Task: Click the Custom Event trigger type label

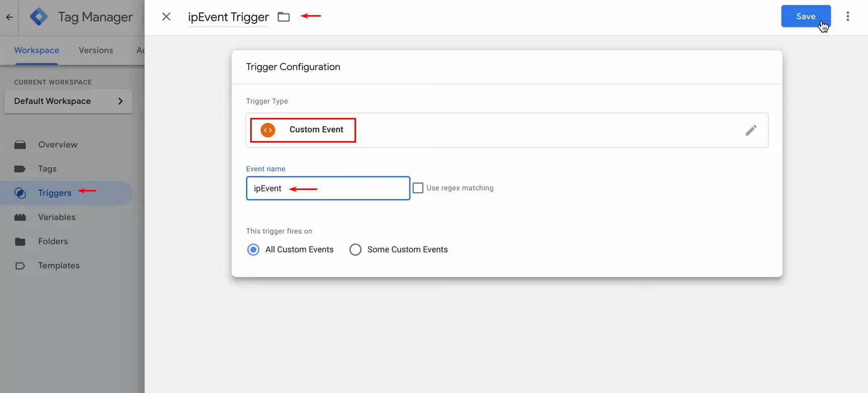Action: point(316,129)
